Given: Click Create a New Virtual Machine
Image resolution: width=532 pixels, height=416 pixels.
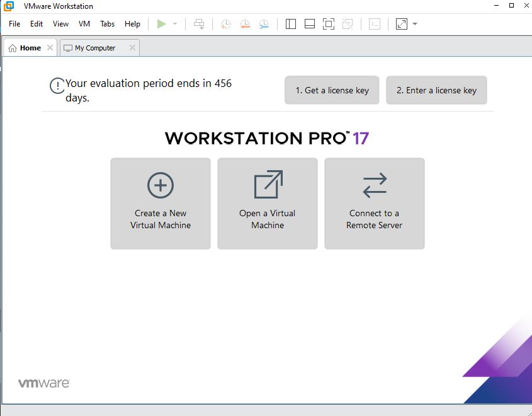Looking at the screenshot, I should (161, 203).
